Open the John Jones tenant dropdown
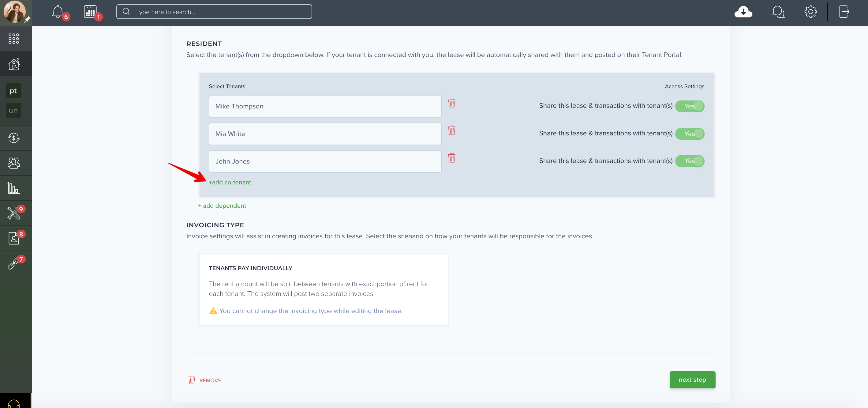This screenshot has height=408, width=868. [x=325, y=161]
